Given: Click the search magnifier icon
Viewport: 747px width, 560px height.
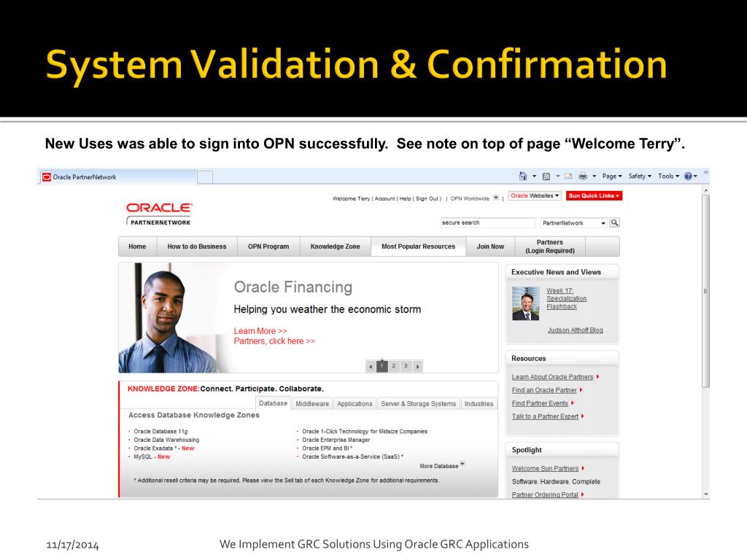Looking at the screenshot, I should pyautogui.click(x=614, y=222).
